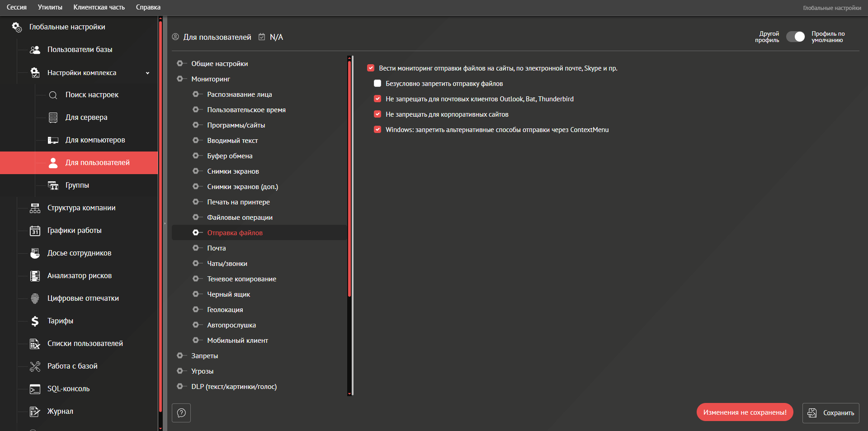
Task: Click the help question mark icon
Action: click(181, 413)
